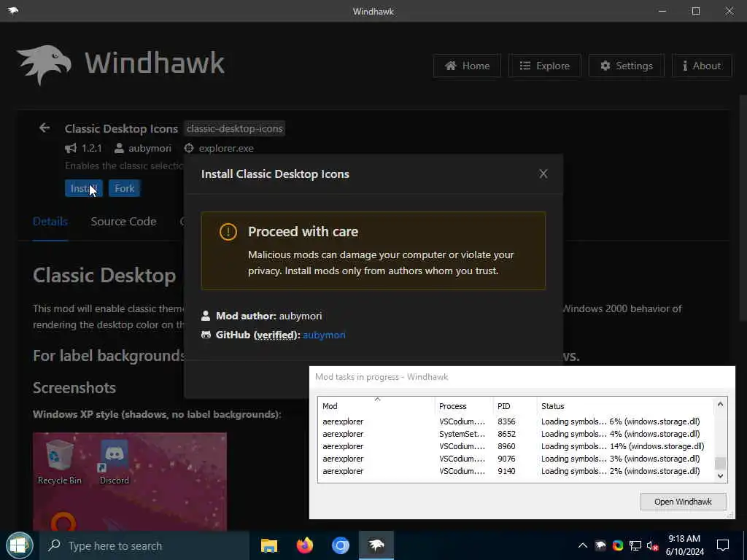Screen dimensions: 747x560
Task: Sort tasks by the PID column header
Action: click(515, 406)
